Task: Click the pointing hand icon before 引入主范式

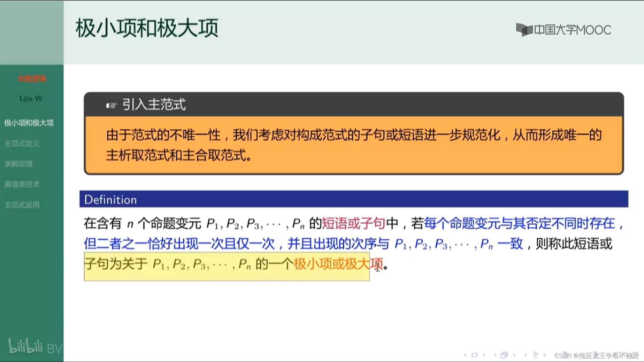Action: (111, 106)
